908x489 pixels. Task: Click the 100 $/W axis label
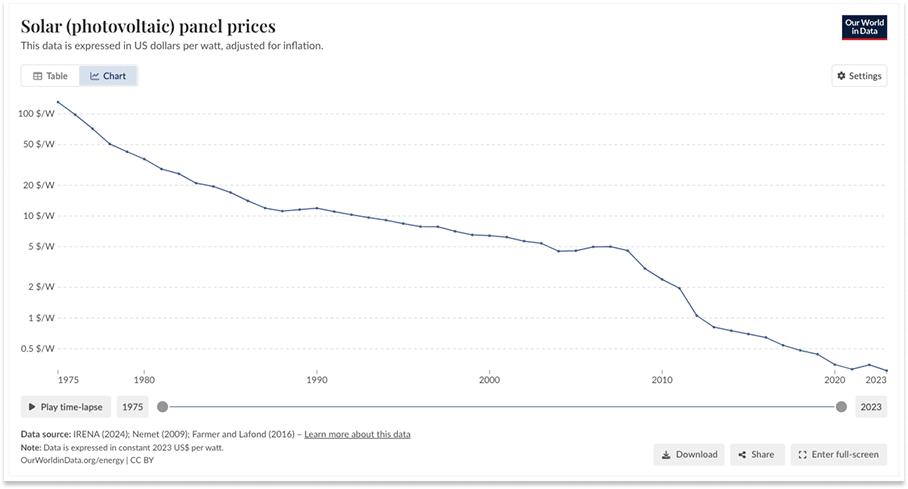click(x=36, y=114)
